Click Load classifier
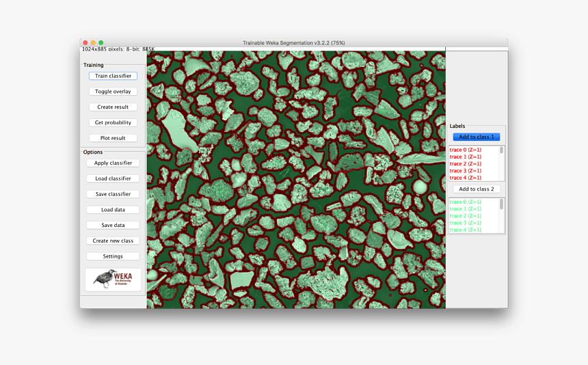This screenshot has width=588, height=365. point(113,178)
